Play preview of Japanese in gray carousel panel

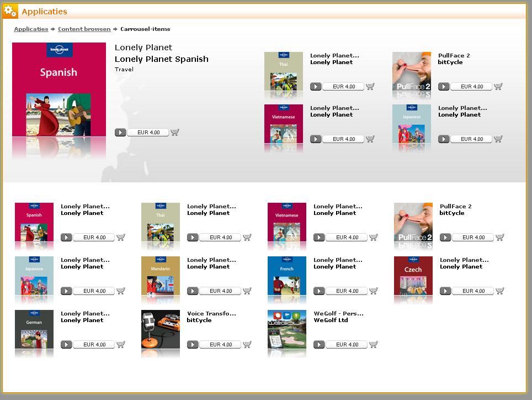tap(444, 139)
